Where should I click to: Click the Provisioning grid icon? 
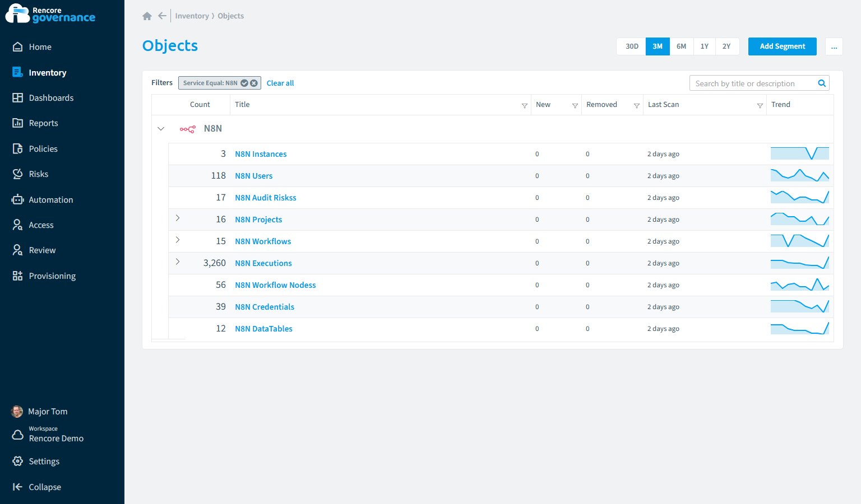tap(18, 276)
